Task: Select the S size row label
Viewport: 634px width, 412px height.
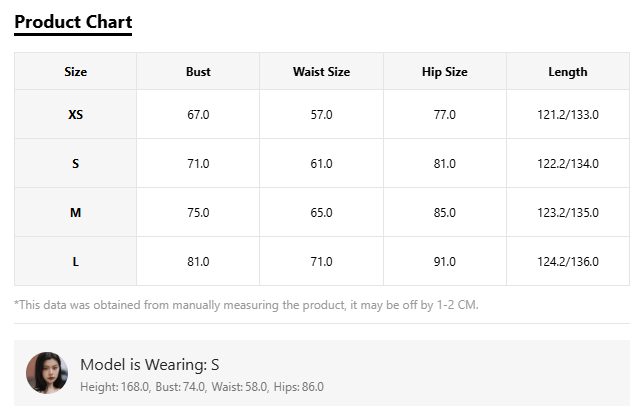Action: click(x=76, y=164)
